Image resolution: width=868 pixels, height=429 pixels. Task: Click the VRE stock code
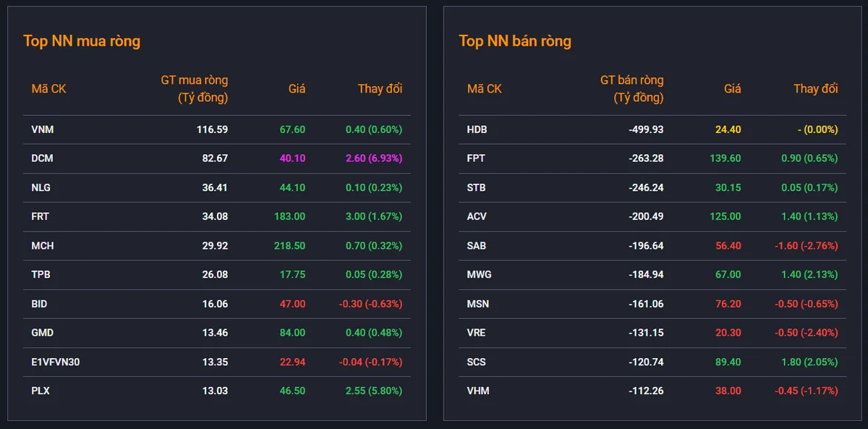click(477, 333)
